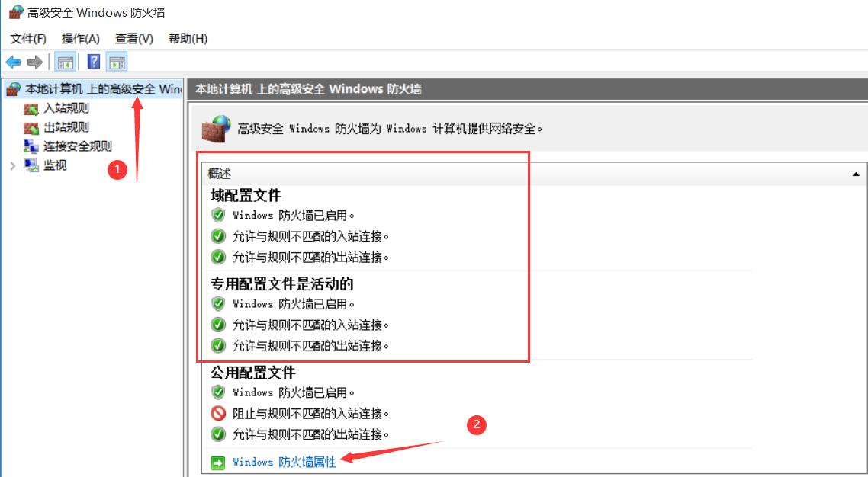868x477 pixels.
Task: Click the forward navigation arrow
Action: [x=35, y=62]
